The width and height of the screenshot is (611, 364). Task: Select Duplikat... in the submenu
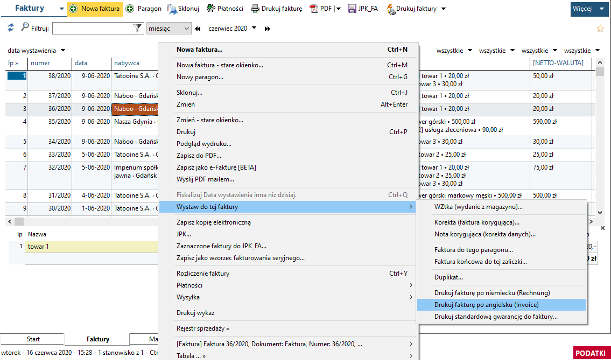(x=502, y=277)
